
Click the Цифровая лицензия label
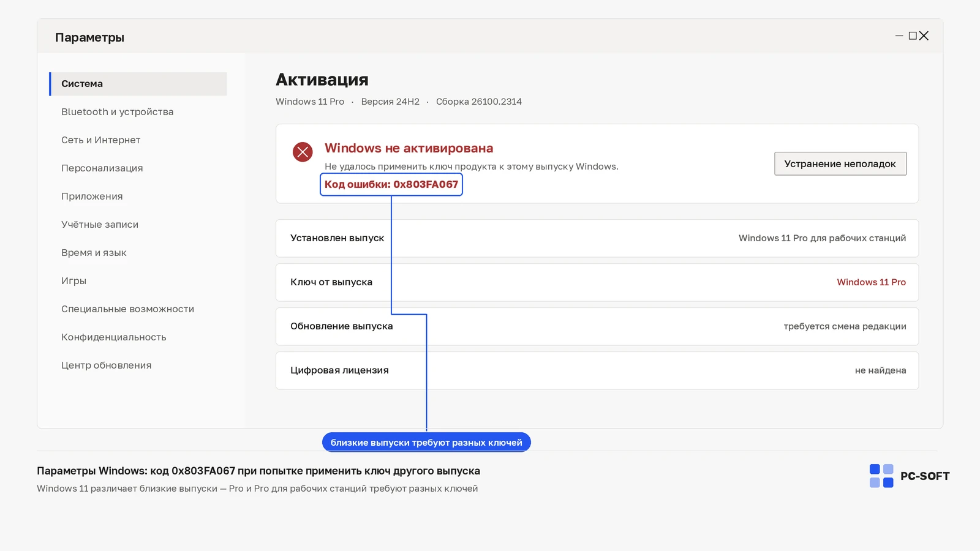pos(339,370)
